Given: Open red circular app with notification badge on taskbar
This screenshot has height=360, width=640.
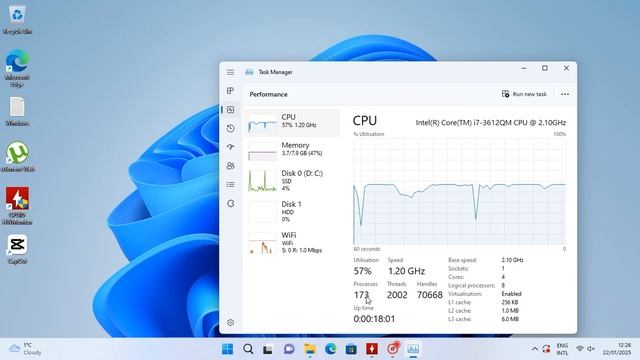Looking at the screenshot, I should [393, 349].
